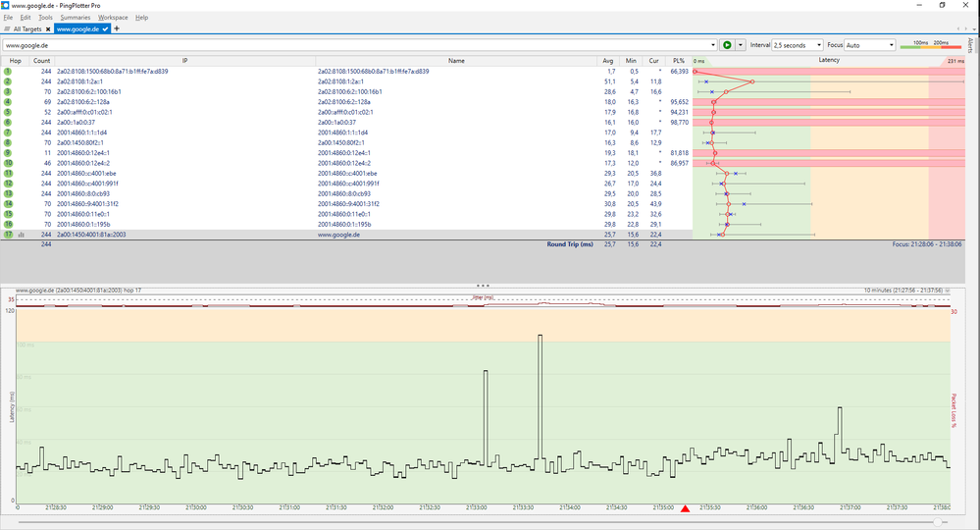
Task: Add a new target tab with plus icon
Action: (x=117, y=28)
